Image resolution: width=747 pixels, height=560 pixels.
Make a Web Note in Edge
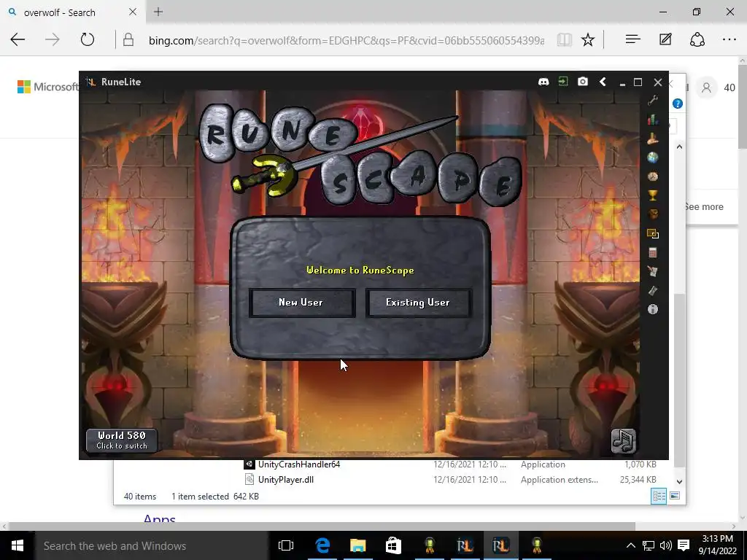tap(665, 40)
